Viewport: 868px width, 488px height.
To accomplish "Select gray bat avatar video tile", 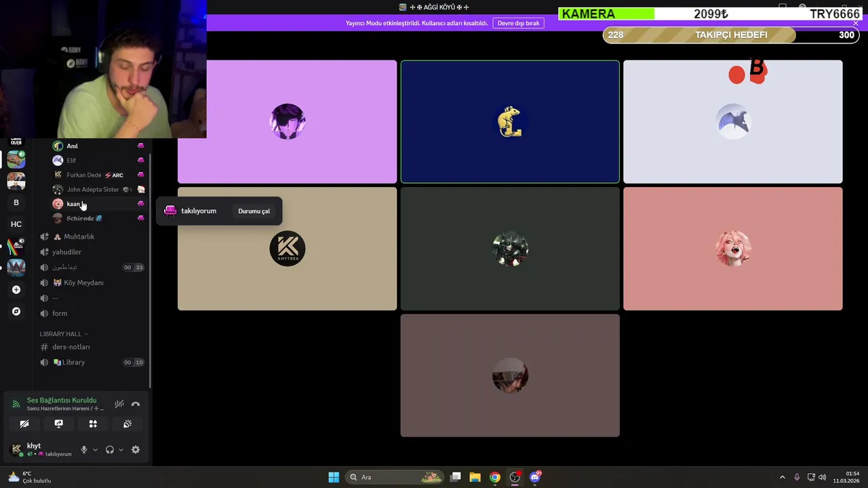I will click(733, 122).
